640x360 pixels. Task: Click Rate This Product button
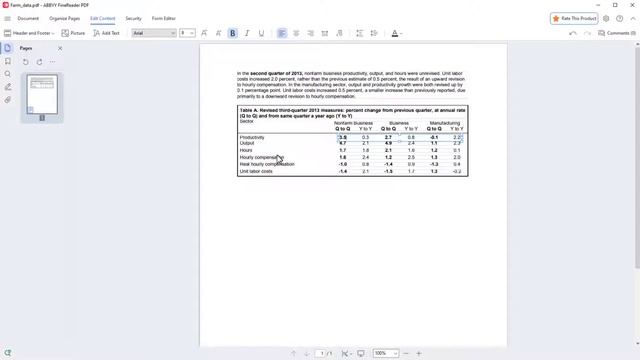[574, 18]
